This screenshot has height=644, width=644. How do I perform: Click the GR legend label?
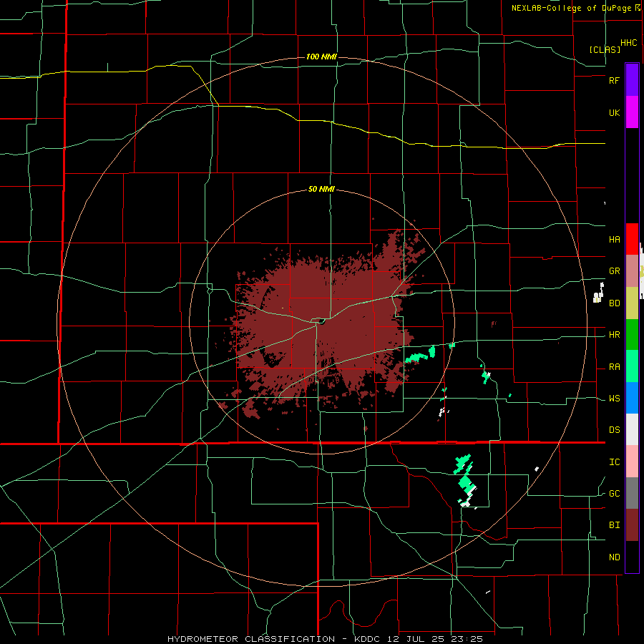click(614, 271)
